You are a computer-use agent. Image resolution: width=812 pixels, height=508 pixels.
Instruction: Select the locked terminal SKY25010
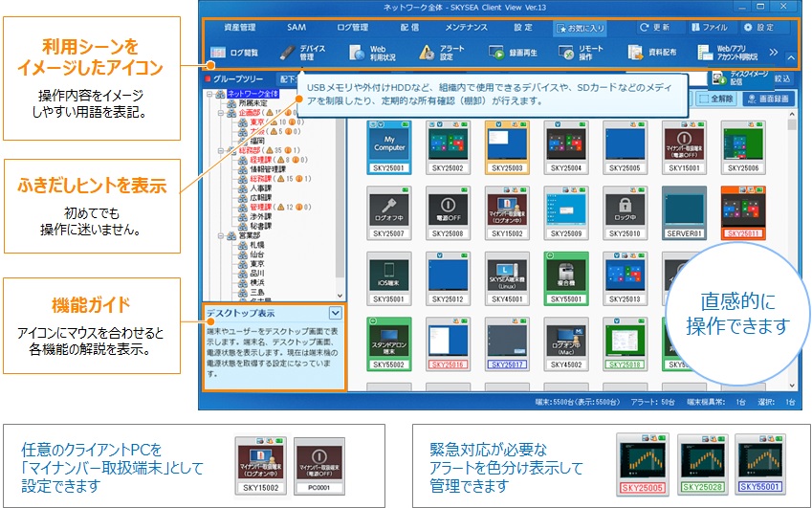click(625, 212)
